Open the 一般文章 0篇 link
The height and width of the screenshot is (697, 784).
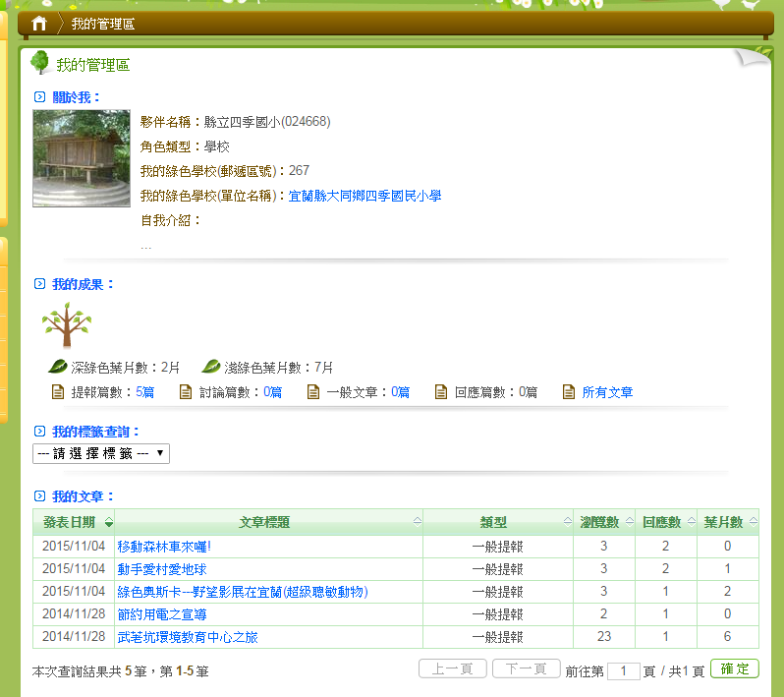click(x=400, y=392)
